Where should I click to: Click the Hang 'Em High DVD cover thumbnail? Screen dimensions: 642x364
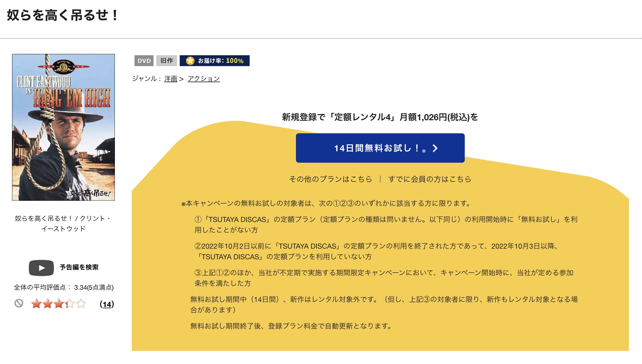coord(63,127)
